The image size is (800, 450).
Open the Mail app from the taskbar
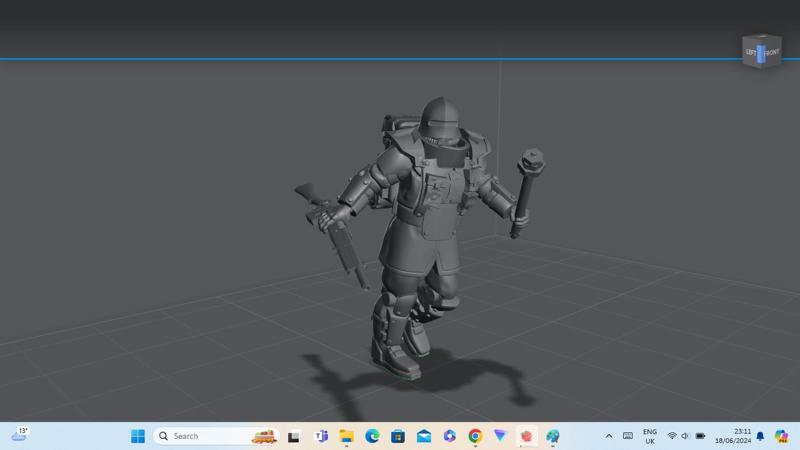[x=424, y=436]
